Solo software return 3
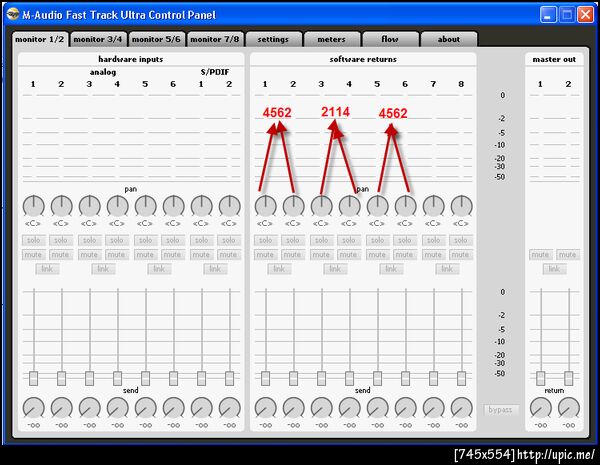This screenshot has width=600, height=465. pyautogui.click(x=321, y=240)
